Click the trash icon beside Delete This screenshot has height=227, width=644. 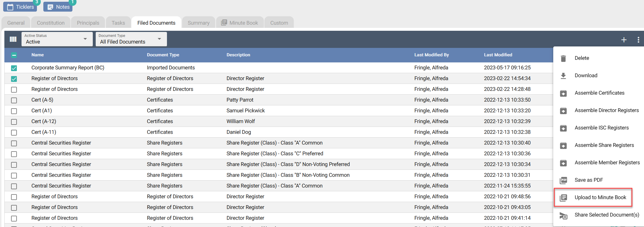click(x=563, y=58)
